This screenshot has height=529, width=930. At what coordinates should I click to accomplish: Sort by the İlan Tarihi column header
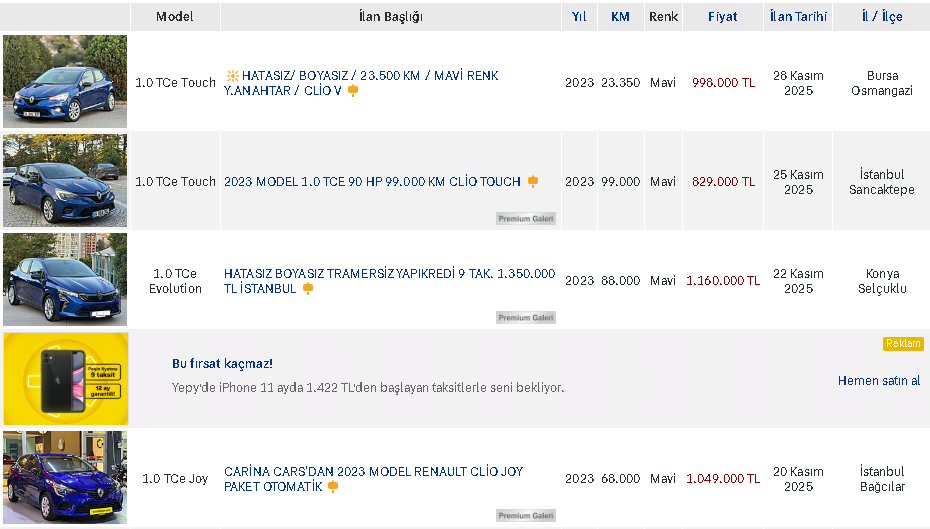click(x=798, y=17)
